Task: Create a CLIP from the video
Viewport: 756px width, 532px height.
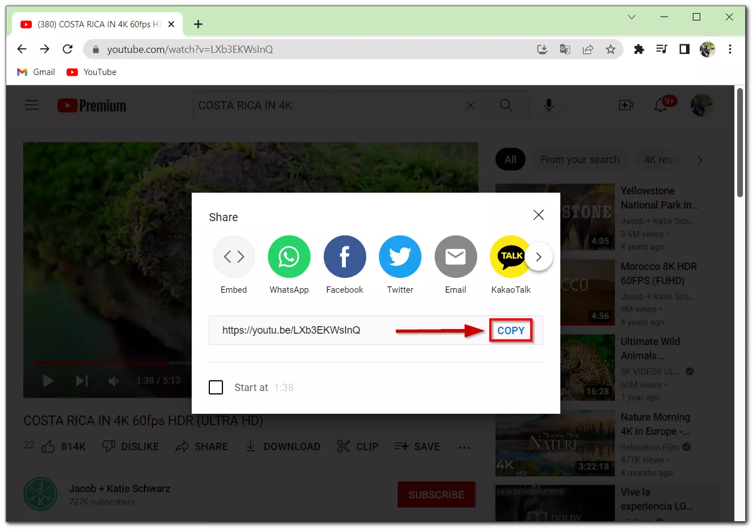Action: tap(358, 447)
